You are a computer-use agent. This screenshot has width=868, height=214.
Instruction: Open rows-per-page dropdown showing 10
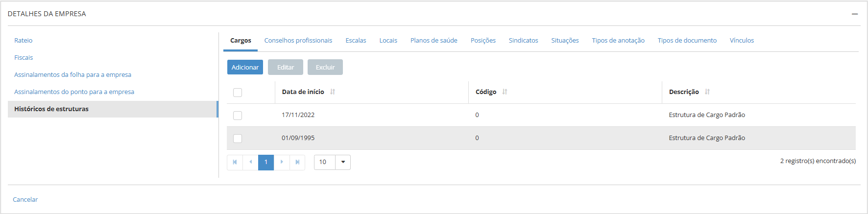(x=343, y=162)
